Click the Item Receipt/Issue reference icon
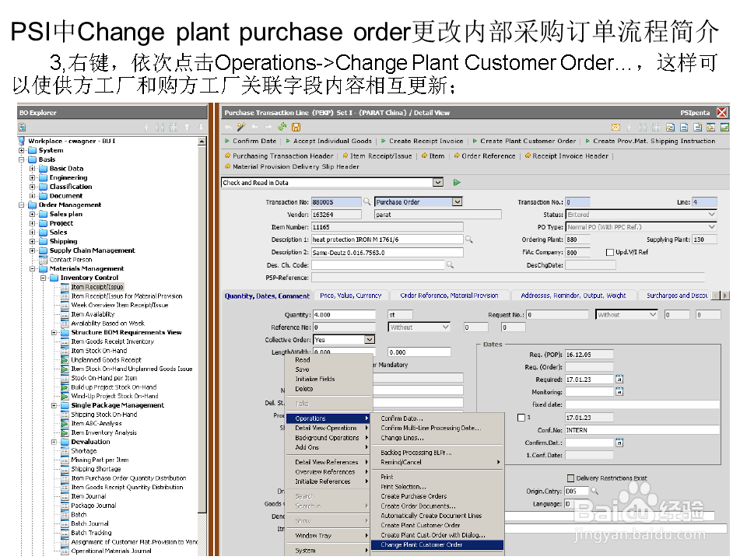This screenshot has height=560, width=747. coord(347,156)
